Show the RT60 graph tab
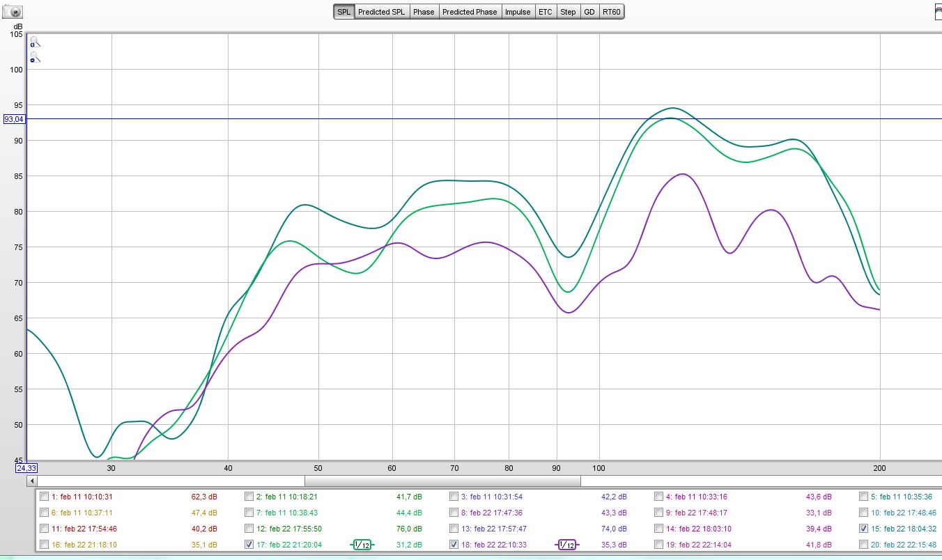The width and height of the screenshot is (942, 560). point(611,12)
